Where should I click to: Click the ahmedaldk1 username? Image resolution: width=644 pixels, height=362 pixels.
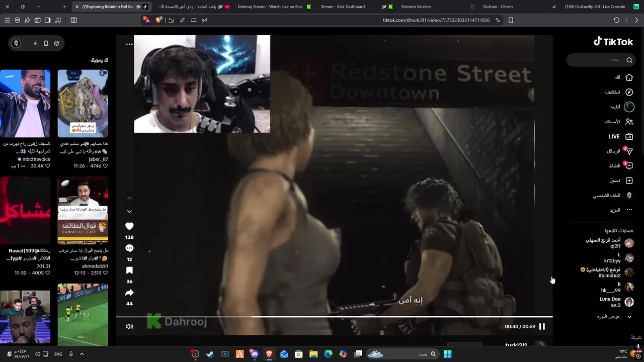pos(95,266)
